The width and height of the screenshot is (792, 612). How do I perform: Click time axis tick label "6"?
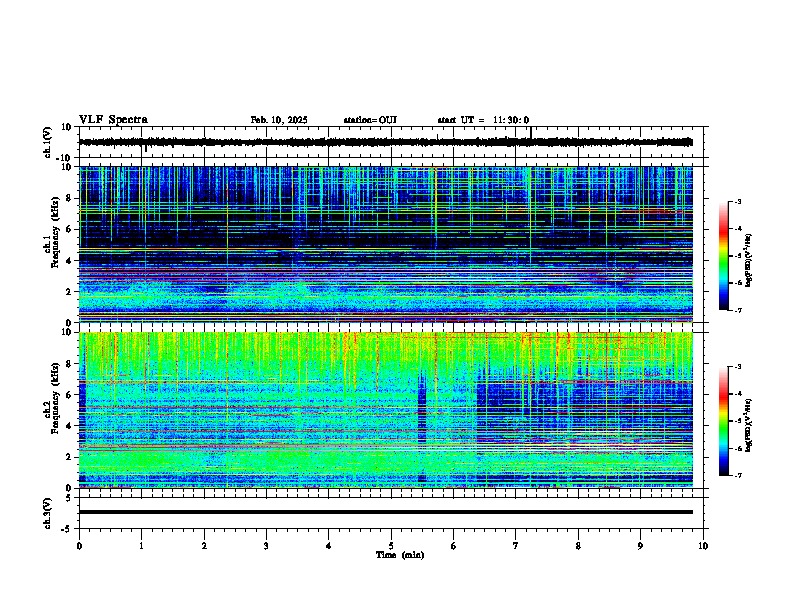(454, 546)
